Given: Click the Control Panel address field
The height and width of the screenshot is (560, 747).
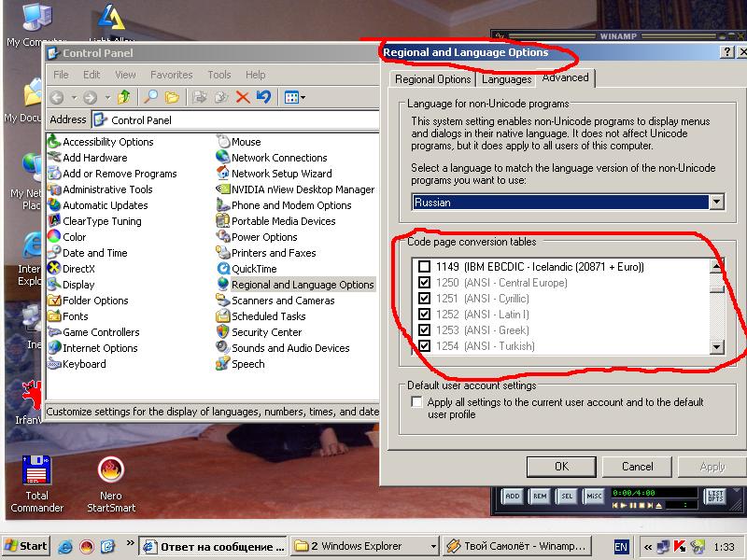Looking at the screenshot, I should (235, 120).
